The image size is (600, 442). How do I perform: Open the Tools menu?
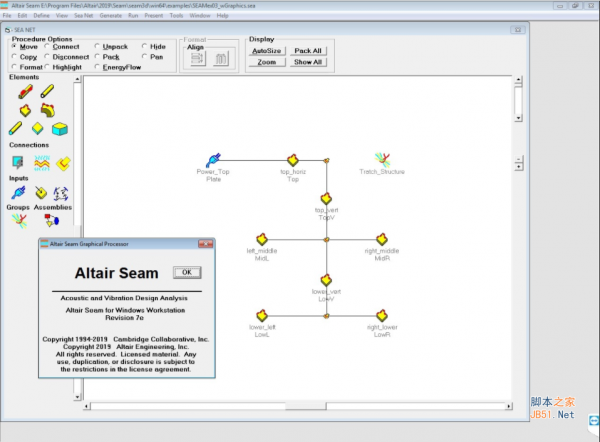click(x=176, y=16)
